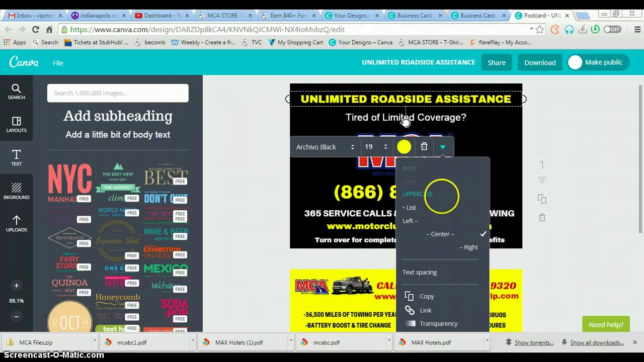Zoom in with the plus button
This screenshot has width=644, height=362.
tap(16, 286)
